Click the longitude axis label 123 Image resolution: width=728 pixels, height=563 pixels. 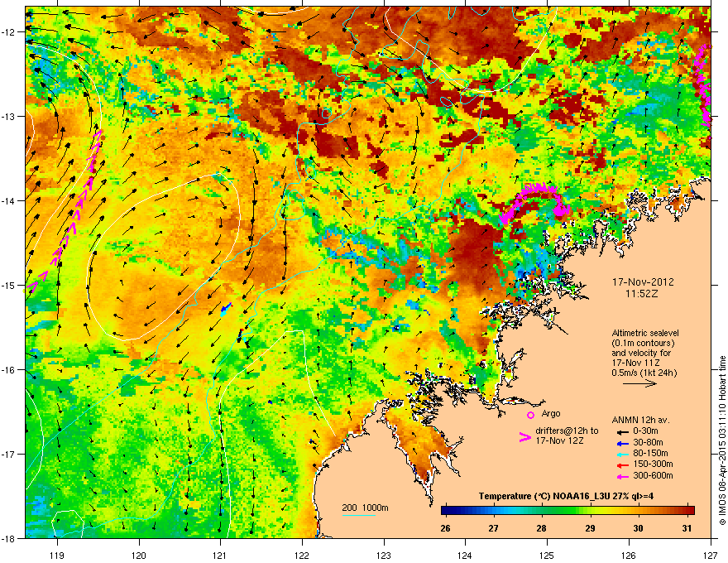[x=384, y=555]
